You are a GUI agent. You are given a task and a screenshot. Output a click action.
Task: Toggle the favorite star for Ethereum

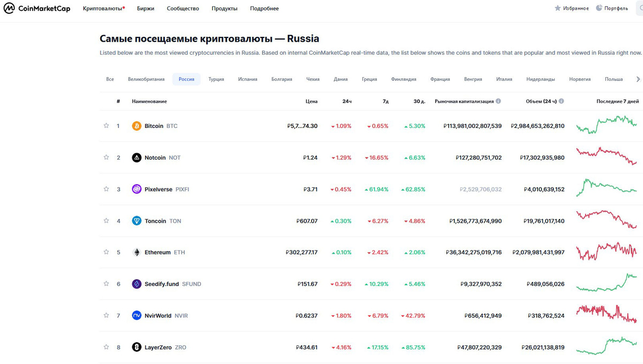click(106, 252)
